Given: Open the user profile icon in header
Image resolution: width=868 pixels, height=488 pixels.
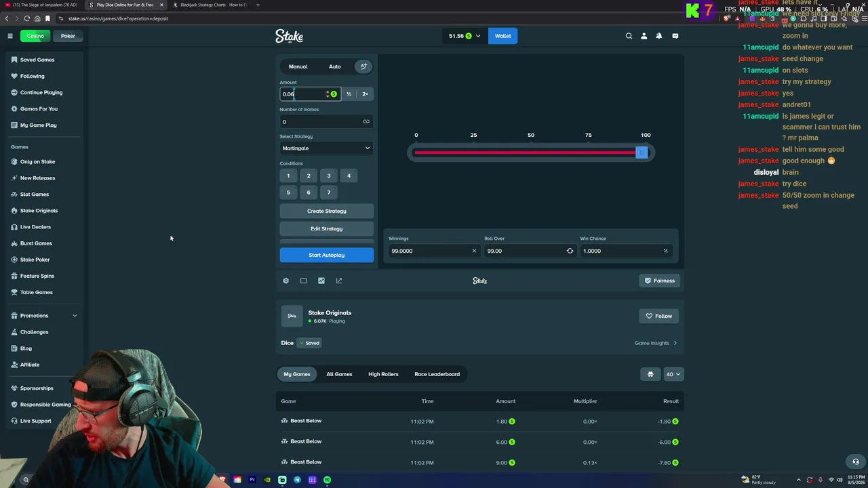Looking at the screenshot, I should click(644, 36).
